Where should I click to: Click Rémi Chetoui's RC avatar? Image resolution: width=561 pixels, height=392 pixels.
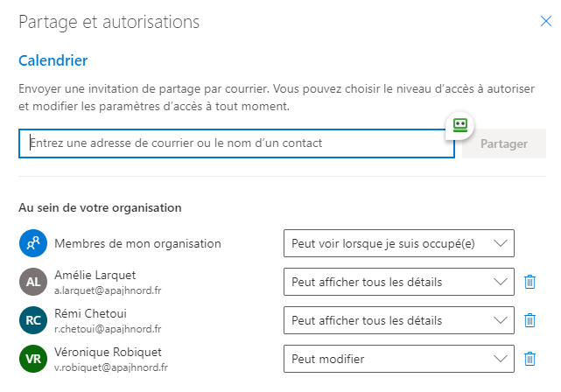coord(33,320)
